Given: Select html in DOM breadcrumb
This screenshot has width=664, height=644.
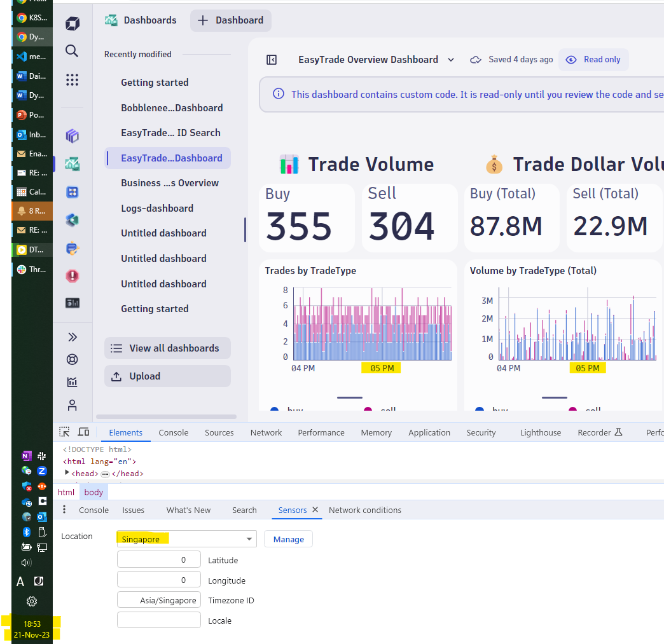Looking at the screenshot, I should click(66, 492).
